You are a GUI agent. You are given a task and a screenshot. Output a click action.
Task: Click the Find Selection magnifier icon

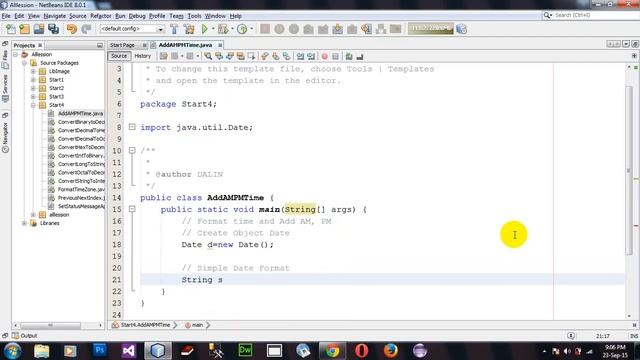pos(208,56)
